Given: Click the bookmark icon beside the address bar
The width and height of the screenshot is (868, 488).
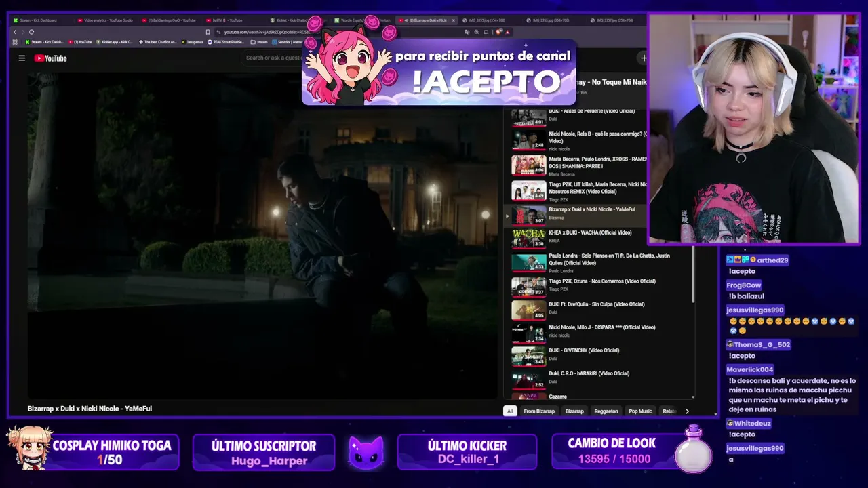Looking at the screenshot, I should tap(208, 32).
